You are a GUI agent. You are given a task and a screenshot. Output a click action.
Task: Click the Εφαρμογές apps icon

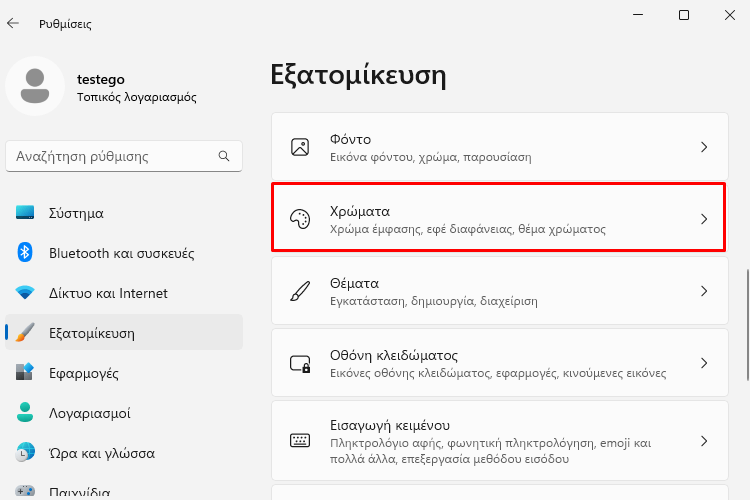[x=25, y=372]
